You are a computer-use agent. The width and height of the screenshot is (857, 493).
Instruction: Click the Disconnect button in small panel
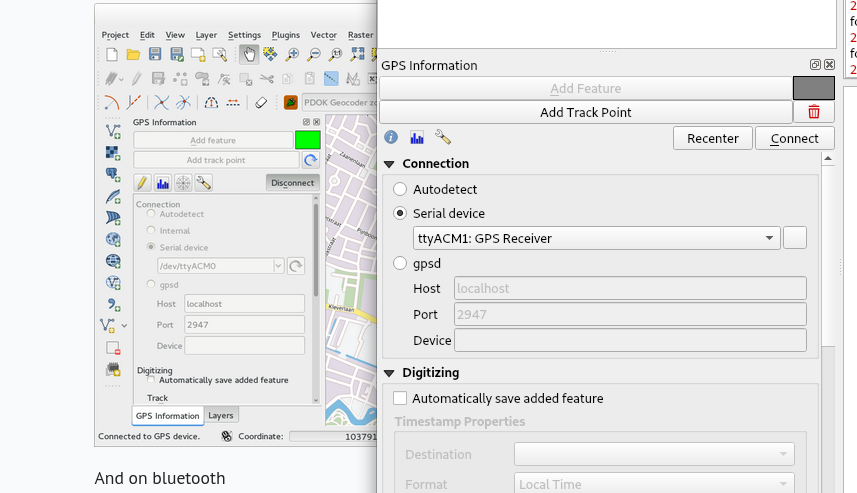292,183
